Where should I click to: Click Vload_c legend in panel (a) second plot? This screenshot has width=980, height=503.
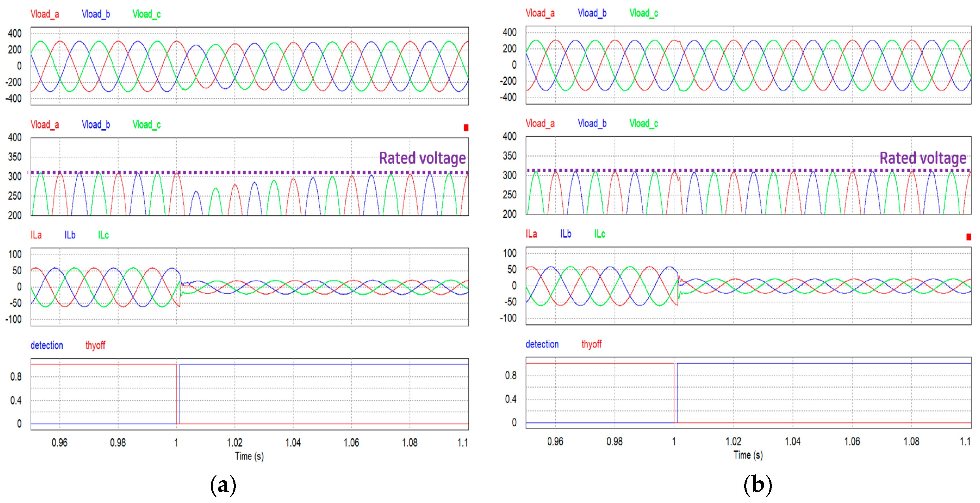pyautogui.click(x=146, y=124)
